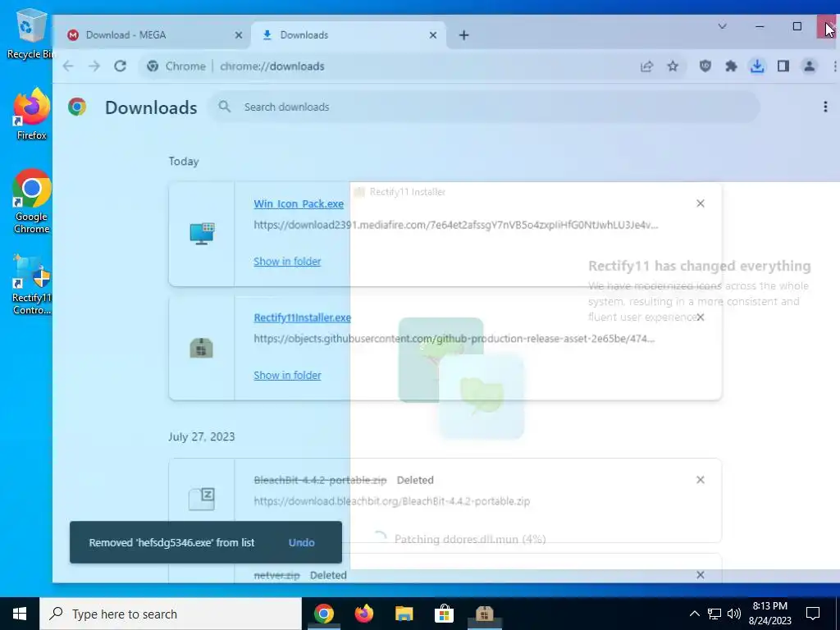
Task: Click the taskbar search box
Action: pos(171,614)
